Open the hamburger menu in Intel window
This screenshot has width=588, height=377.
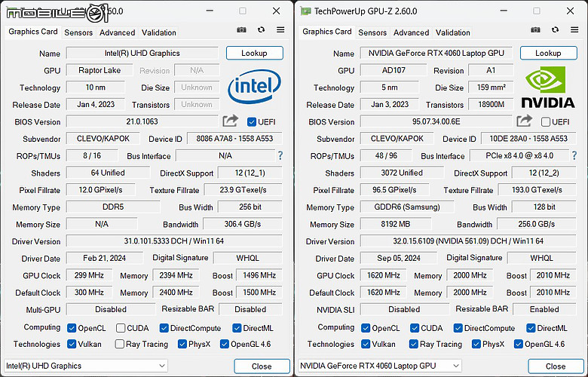pyautogui.click(x=280, y=29)
